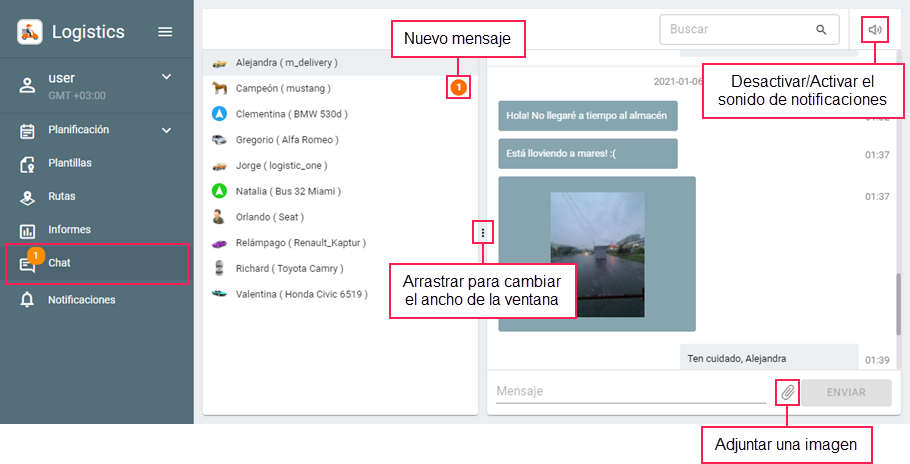Click Richard's top-view car icon
The width and height of the screenshot is (910, 464).
coord(219,268)
